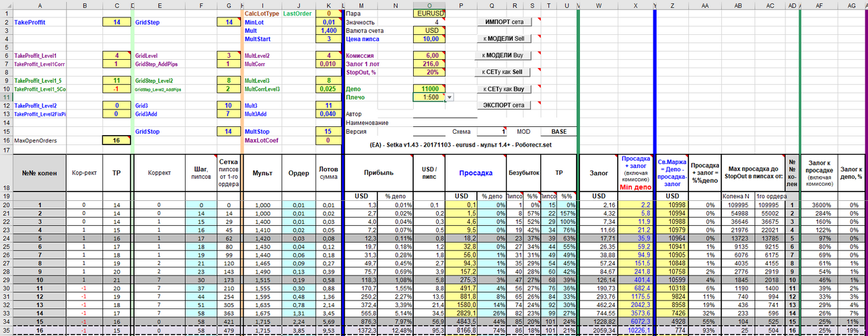Select the LastOrder value cell in row 1
868x336 pixels.
tap(328, 13)
